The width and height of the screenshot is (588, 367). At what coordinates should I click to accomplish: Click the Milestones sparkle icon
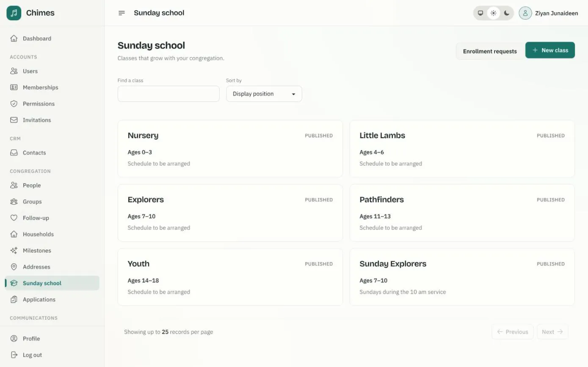click(x=14, y=251)
